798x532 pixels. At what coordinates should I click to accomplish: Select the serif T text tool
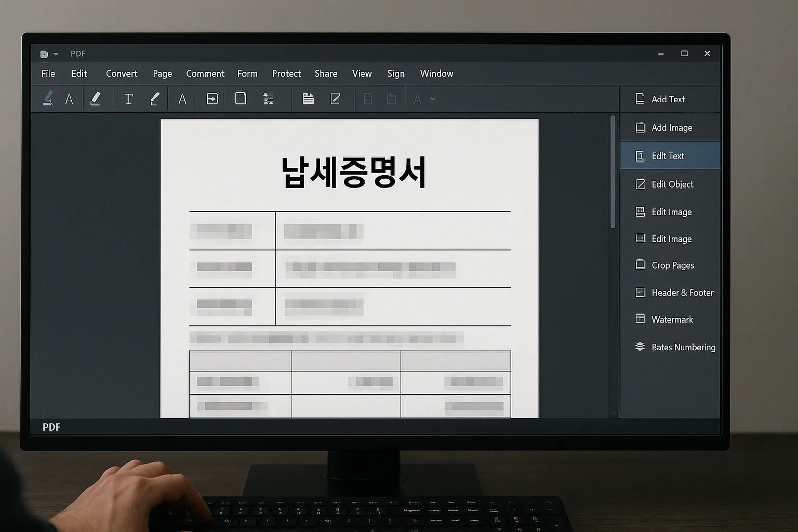tap(128, 99)
